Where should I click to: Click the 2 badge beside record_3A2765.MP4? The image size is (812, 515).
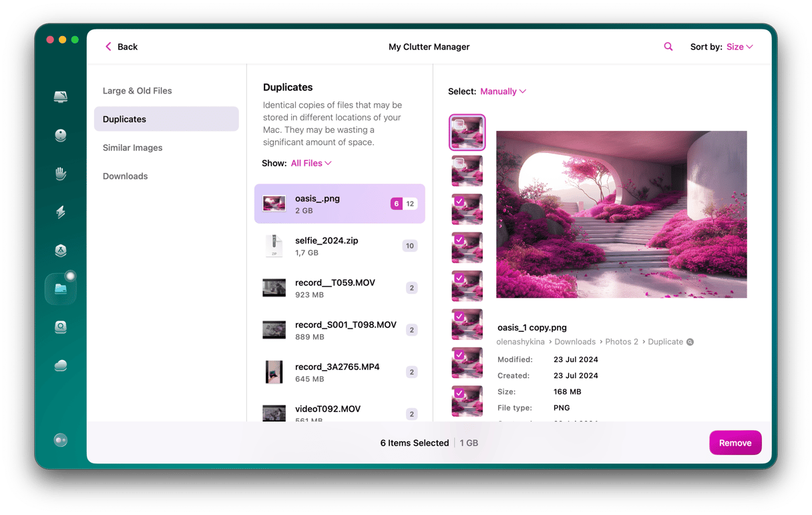pyautogui.click(x=412, y=372)
